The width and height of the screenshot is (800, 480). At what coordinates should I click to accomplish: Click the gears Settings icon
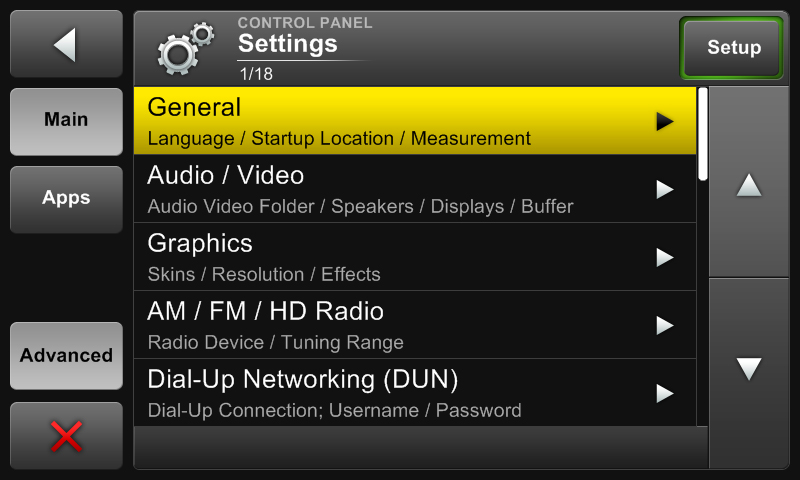click(186, 49)
